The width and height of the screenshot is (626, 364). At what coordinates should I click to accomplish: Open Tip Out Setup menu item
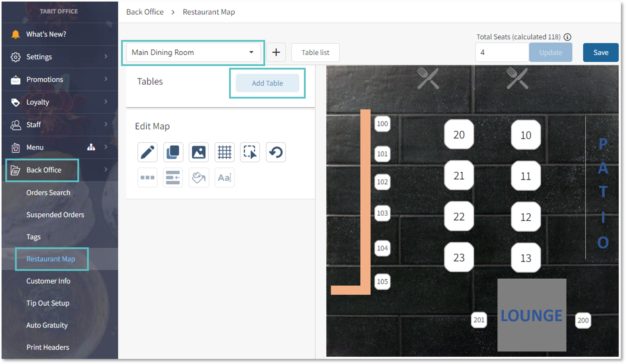[48, 303]
